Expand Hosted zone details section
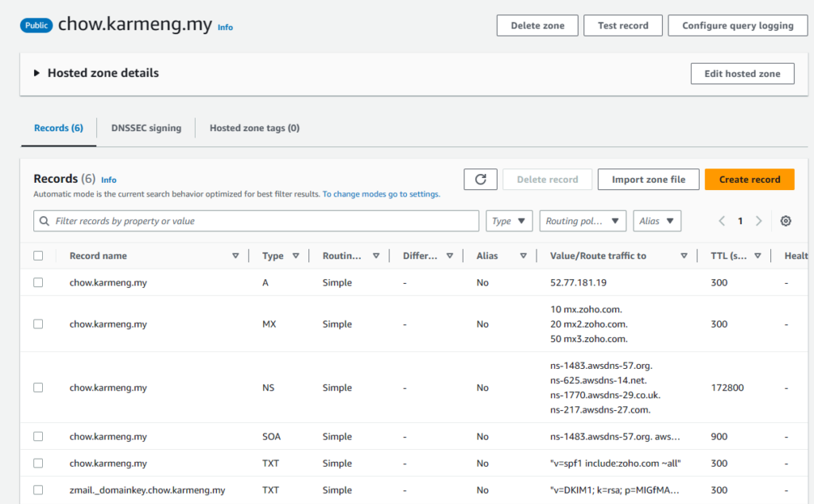Viewport: 814px width, 504px height. tap(37, 73)
